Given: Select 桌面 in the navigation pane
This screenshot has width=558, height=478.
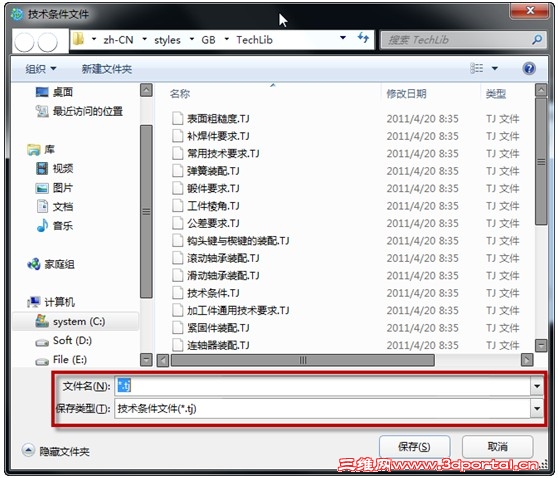Looking at the screenshot, I should 54,92.
